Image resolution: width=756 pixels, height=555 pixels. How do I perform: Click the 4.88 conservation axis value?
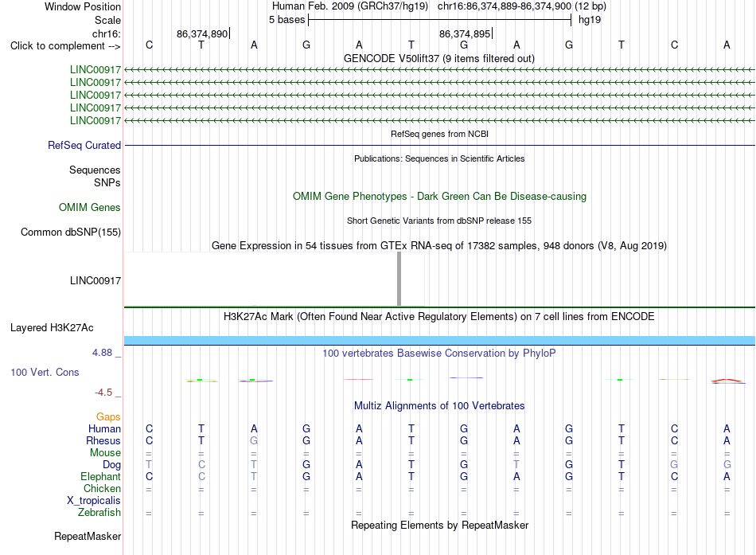pyautogui.click(x=102, y=353)
